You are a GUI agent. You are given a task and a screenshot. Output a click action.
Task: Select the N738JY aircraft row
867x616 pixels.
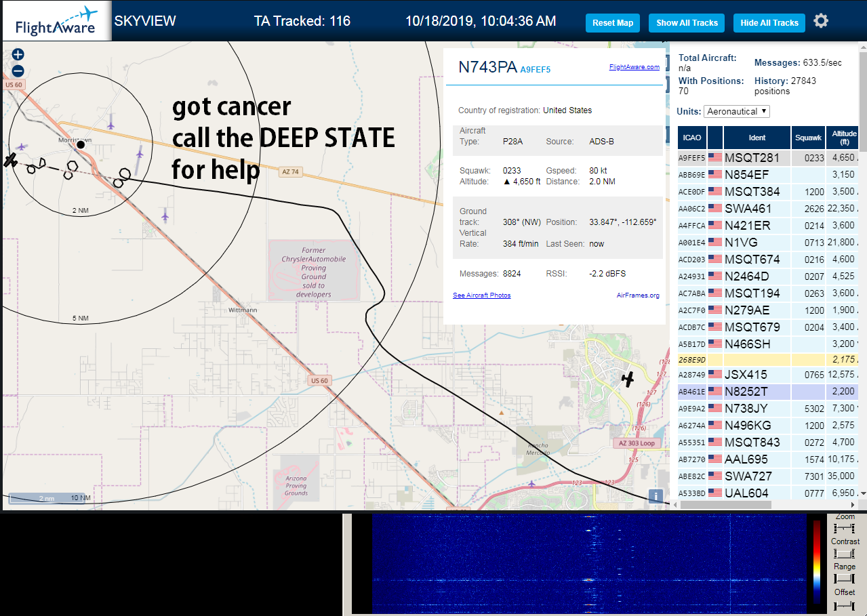768,408
